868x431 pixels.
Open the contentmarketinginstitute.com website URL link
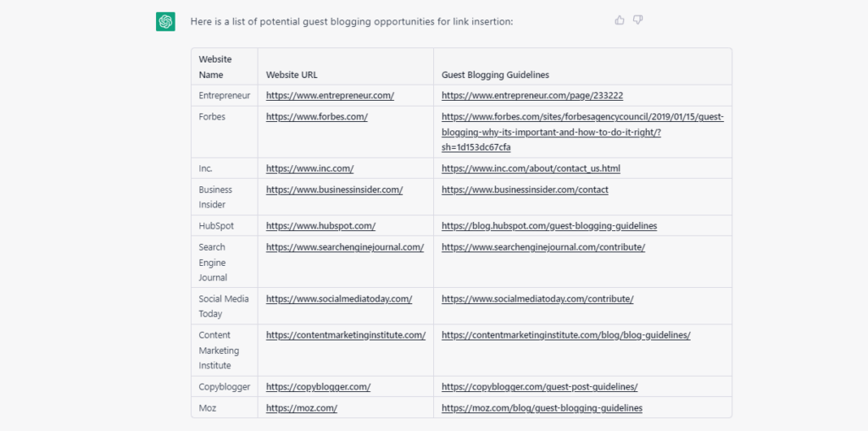pos(346,334)
